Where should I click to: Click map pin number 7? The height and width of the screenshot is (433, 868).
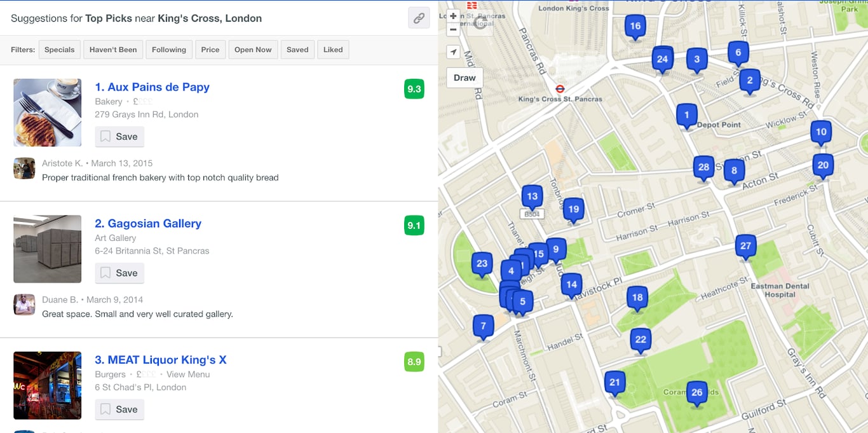(x=484, y=327)
